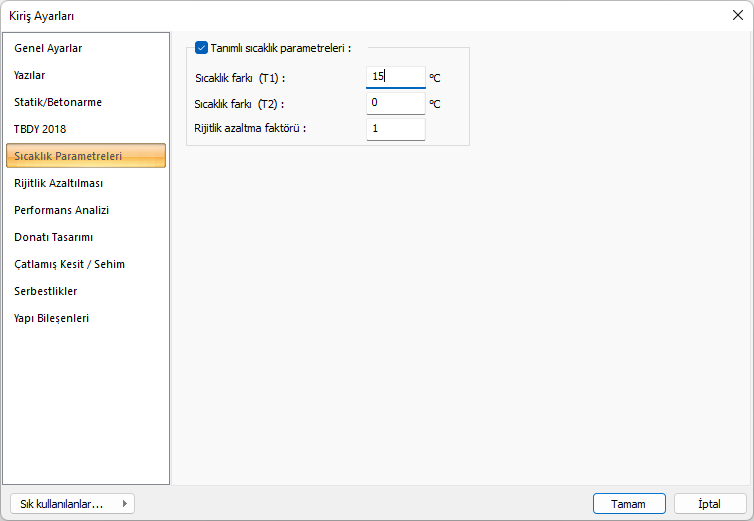Open the Serbestlikler section

(x=45, y=291)
